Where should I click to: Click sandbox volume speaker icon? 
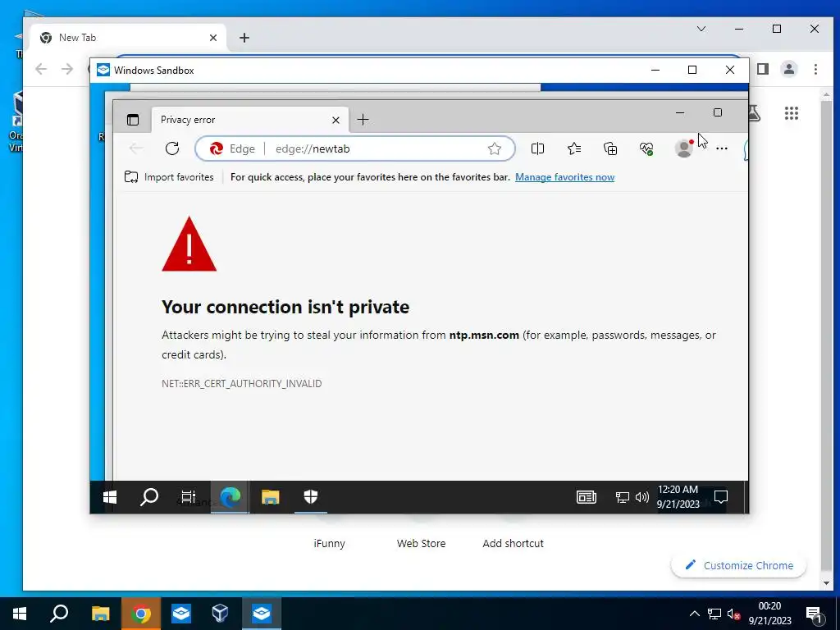pyautogui.click(x=641, y=497)
